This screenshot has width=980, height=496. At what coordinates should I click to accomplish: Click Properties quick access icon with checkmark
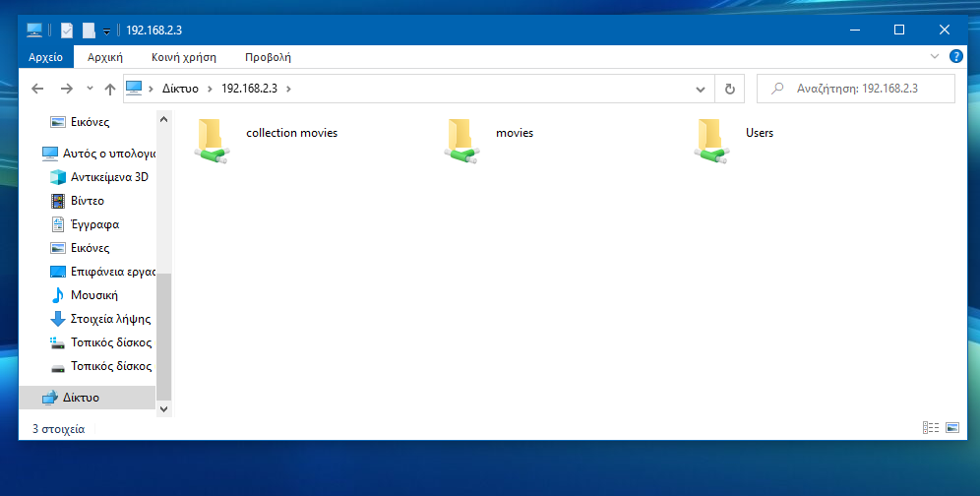pyautogui.click(x=67, y=31)
